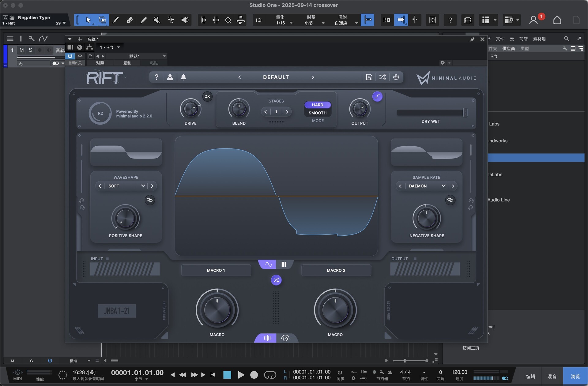This screenshot has width=588, height=386.
Task: Randomize preset with shuffle icon in header
Action: coord(383,77)
